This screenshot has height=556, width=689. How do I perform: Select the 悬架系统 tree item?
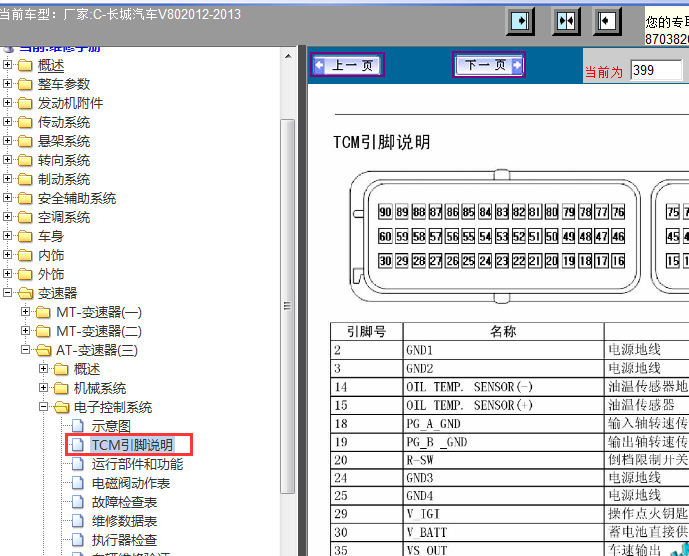(x=64, y=141)
